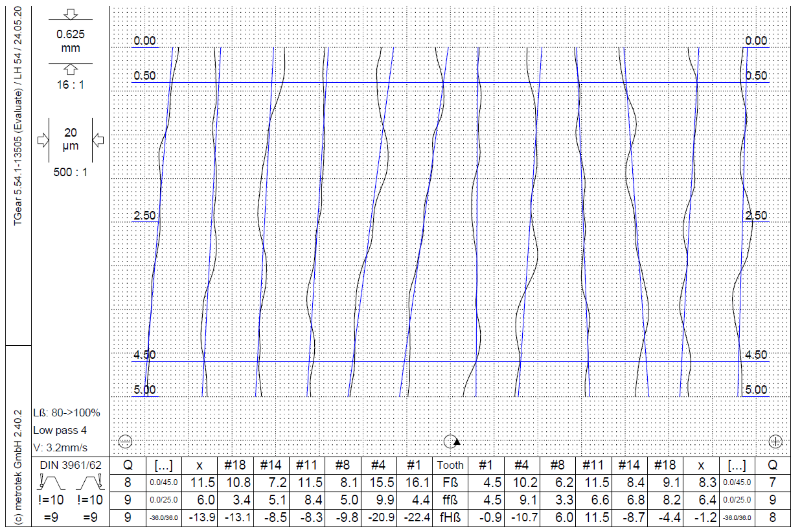Select the left-side #18 tooth column header
This screenshot has width=798, height=532.
point(235,465)
